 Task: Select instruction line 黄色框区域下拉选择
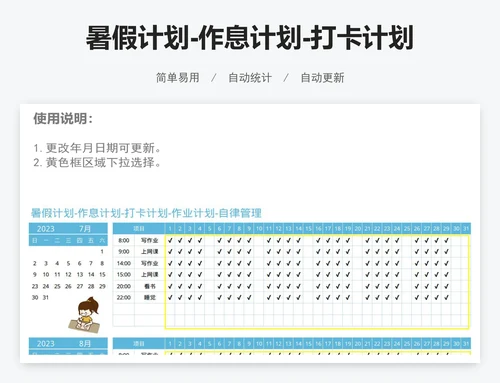(97, 163)
